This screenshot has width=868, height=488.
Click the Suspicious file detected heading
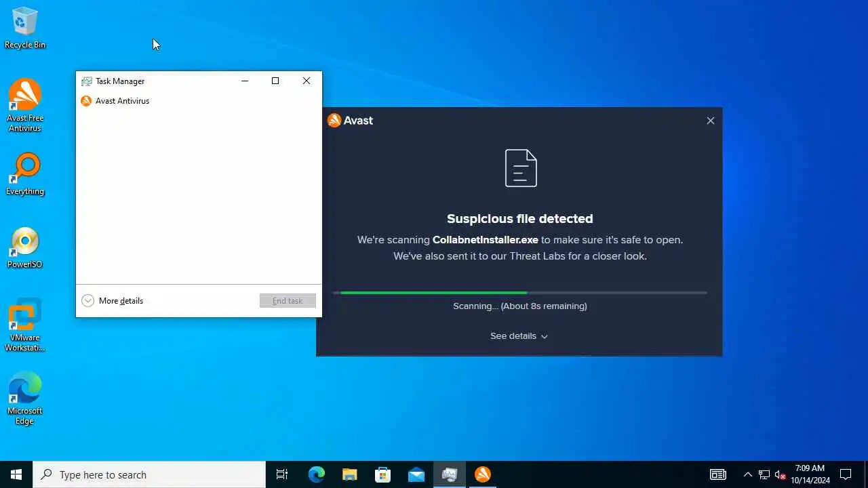pyautogui.click(x=520, y=219)
